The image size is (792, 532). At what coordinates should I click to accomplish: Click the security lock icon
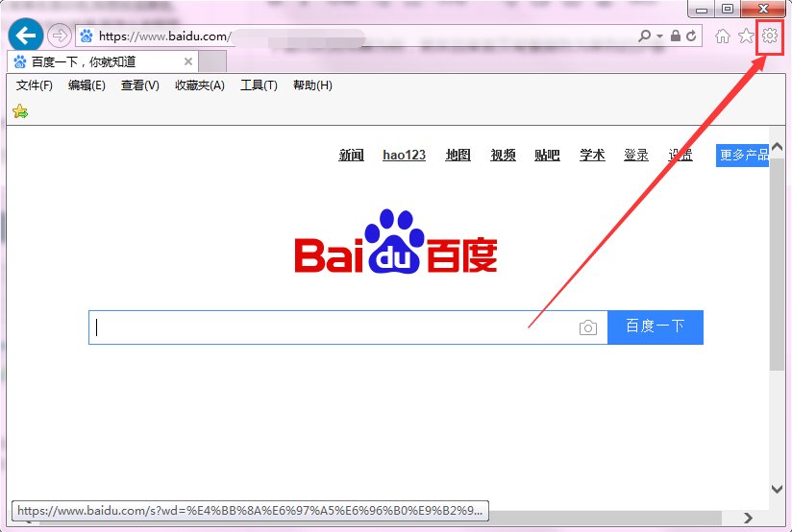[x=676, y=36]
